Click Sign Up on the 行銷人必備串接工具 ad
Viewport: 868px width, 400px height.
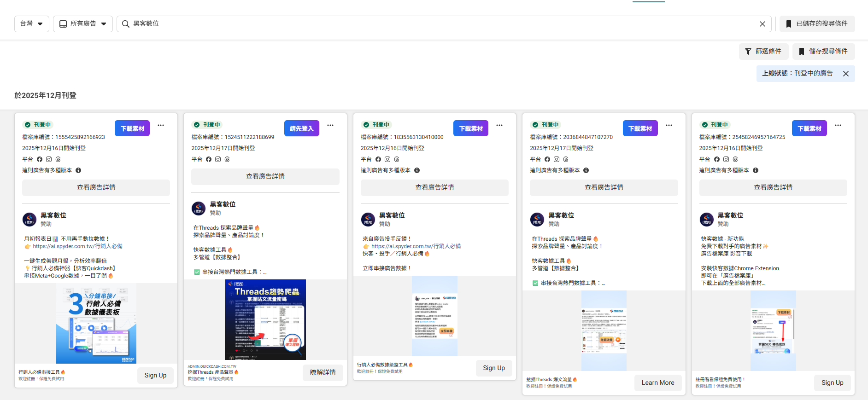(155, 376)
